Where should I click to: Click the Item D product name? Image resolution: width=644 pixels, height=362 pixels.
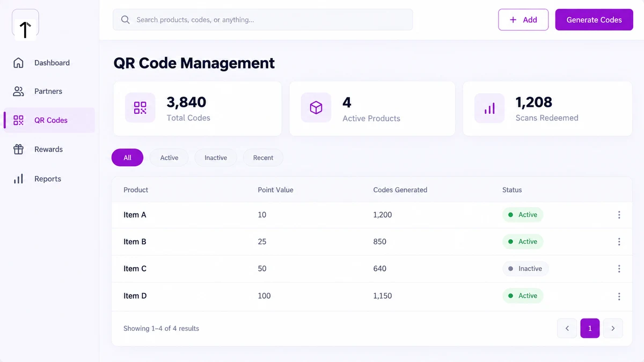[x=135, y=296]
